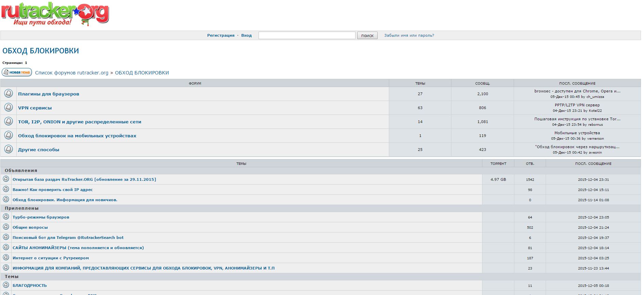Open topic Обход блокировки. Информация для новичков

click(65, 200)
